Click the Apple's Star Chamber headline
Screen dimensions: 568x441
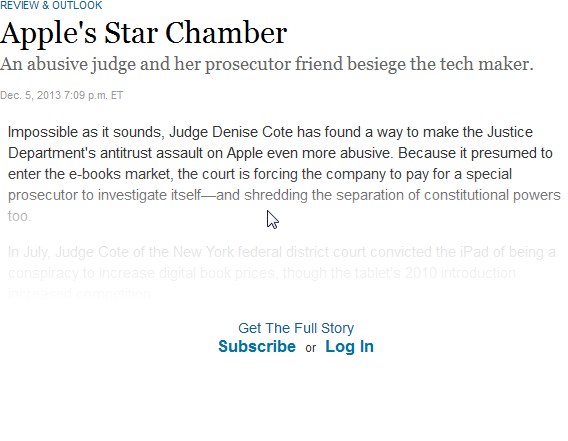[143, 33]
